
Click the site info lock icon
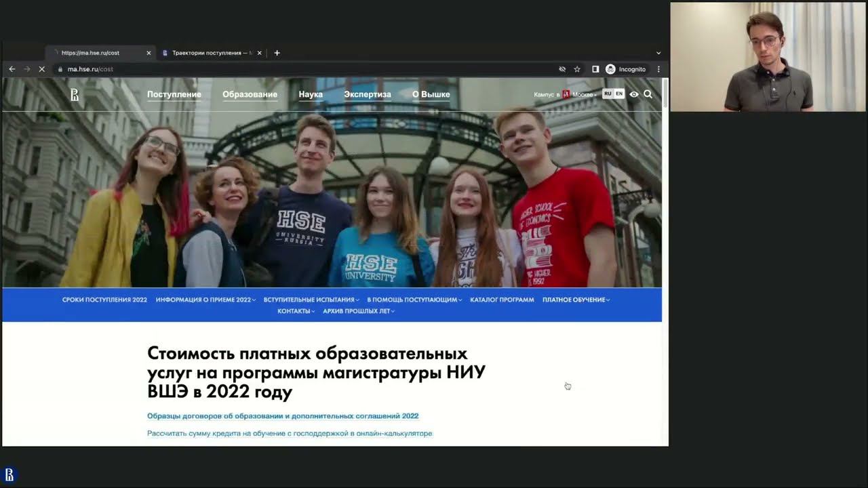(x=60, y=69)
